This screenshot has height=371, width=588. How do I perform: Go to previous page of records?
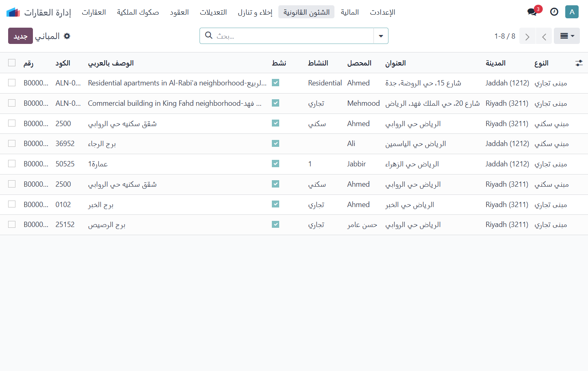pos(544,36)
